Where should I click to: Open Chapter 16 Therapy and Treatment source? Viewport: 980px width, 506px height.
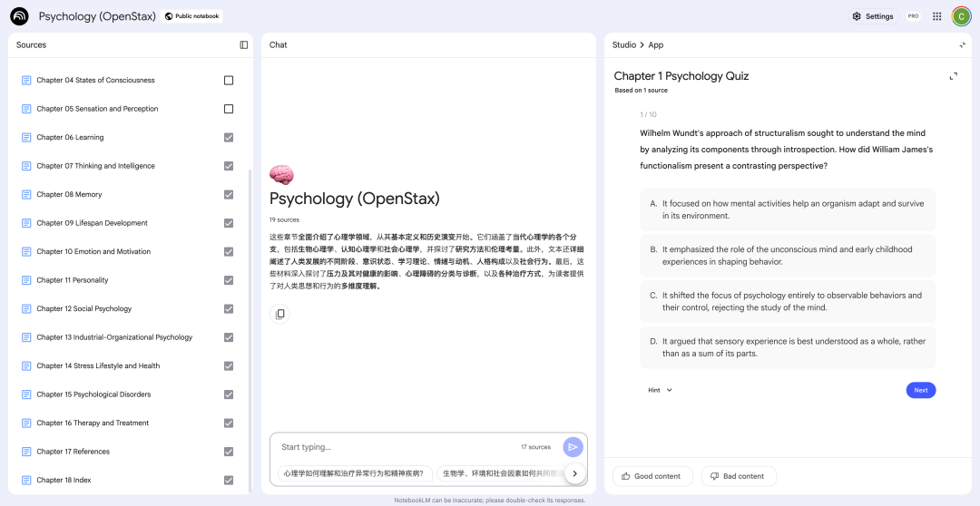coord(93,423)
